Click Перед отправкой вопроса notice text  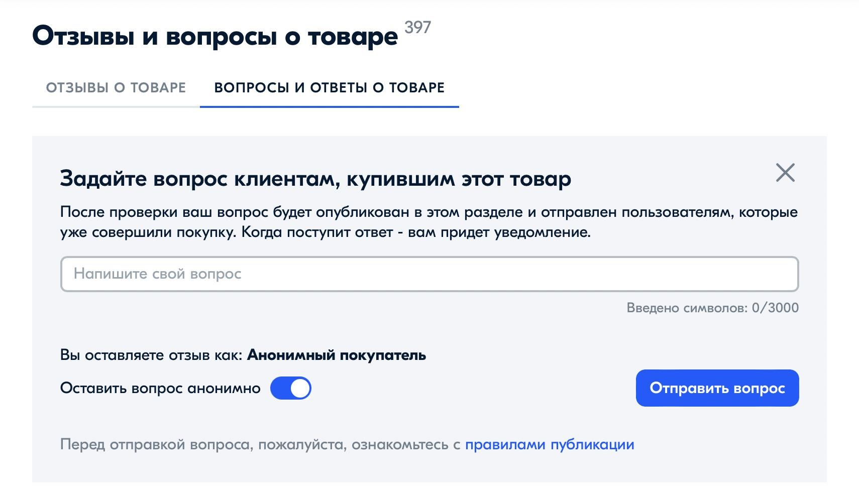point(260,445)
